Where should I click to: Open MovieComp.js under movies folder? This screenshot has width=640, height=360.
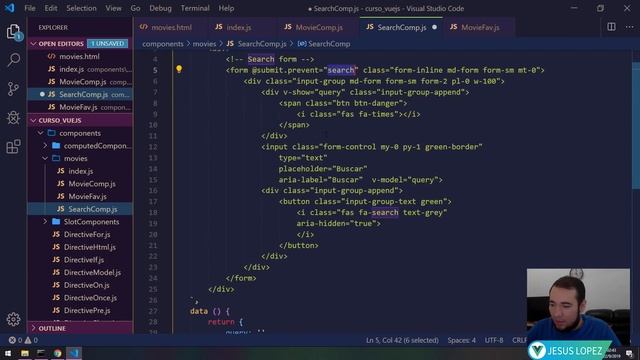(x=80, y=184)
